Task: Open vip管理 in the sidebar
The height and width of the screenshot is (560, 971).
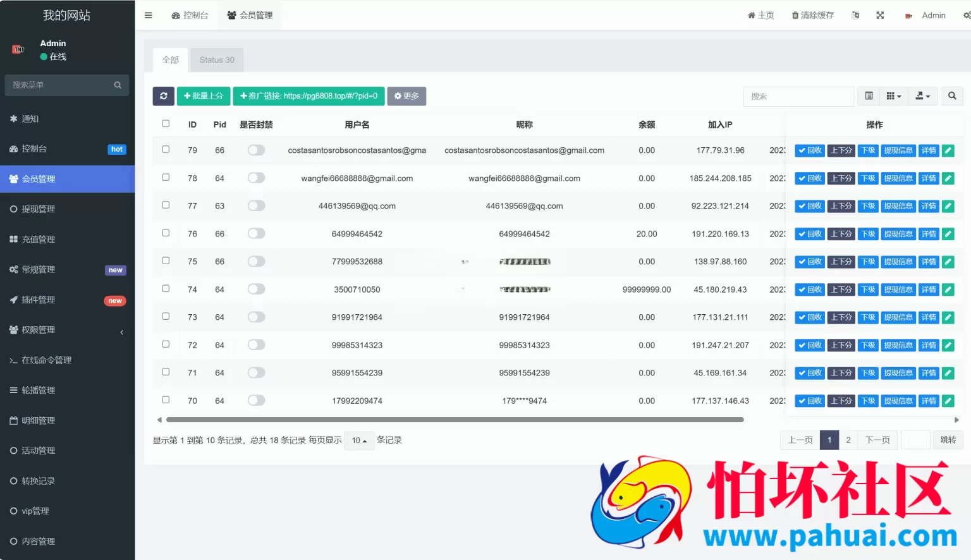Action: pyautogui.click(x=67, y=511)
